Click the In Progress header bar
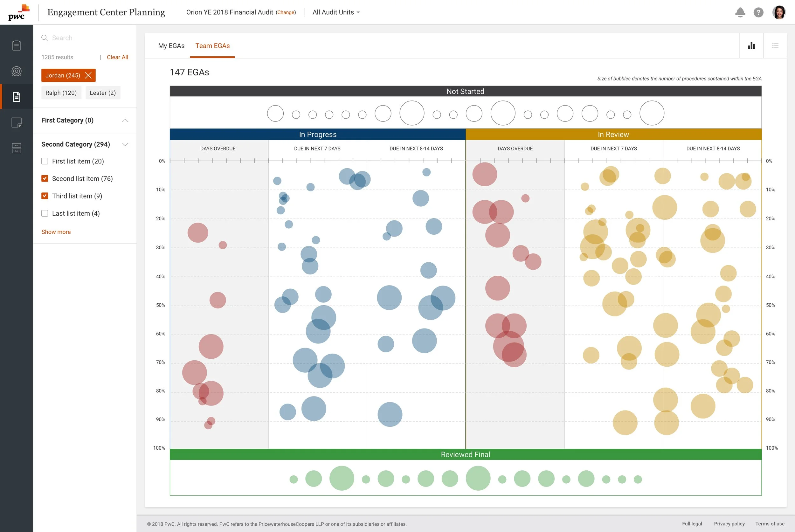This screenshot has width=795, height=532. pos(318,135)
